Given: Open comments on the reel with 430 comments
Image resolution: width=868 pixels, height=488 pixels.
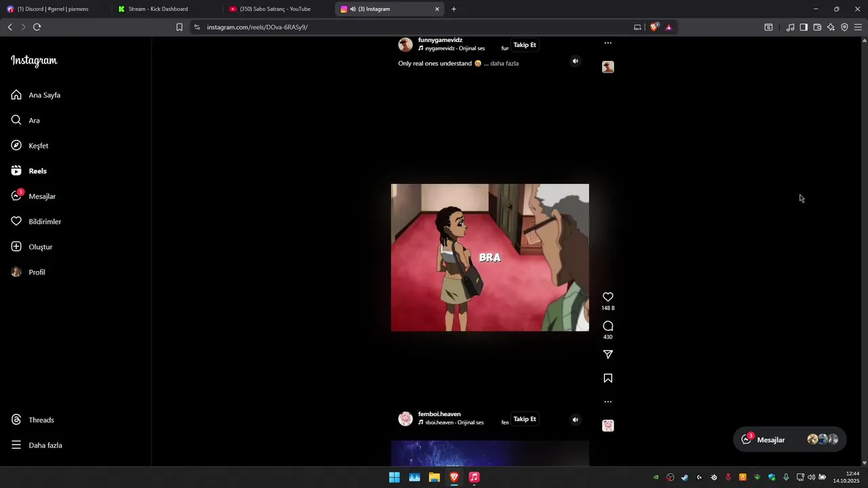Looking at the screenshot, I should tap(608, 326).
